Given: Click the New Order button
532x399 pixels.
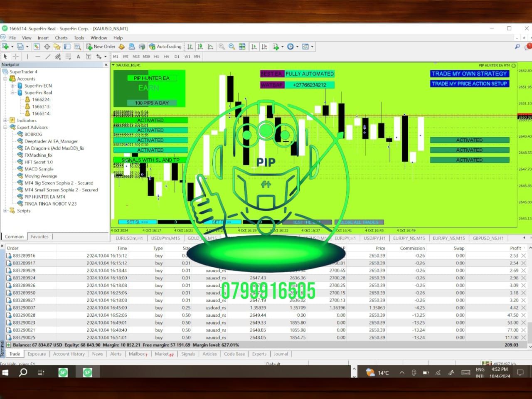Looking at the screenshot, I should tap(101, 47).
